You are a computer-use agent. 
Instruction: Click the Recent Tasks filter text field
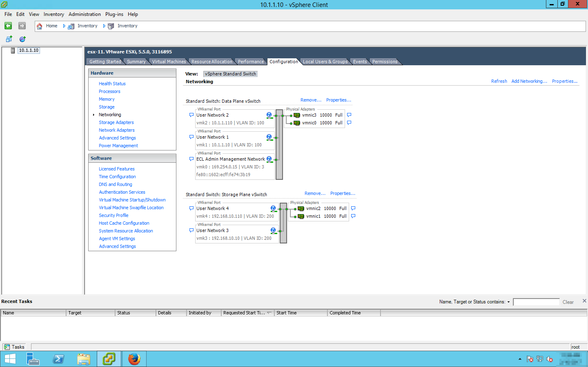click(536, 302)
